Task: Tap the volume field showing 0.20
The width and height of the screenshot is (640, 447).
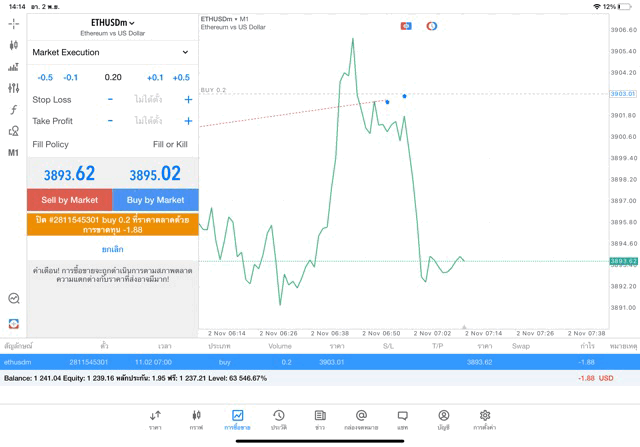Action: 113,77
